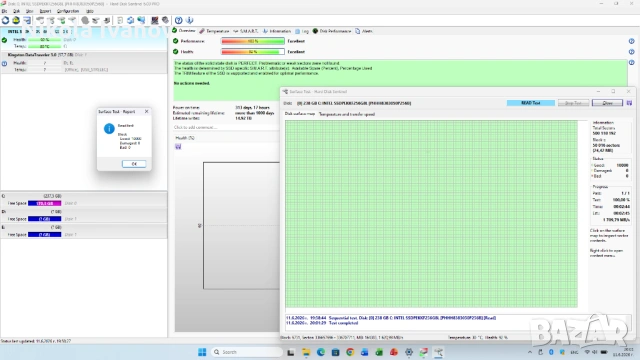Open the View menu
This screenshot has width=640, height=360.
pyautogui.click(x=29, y=11)
